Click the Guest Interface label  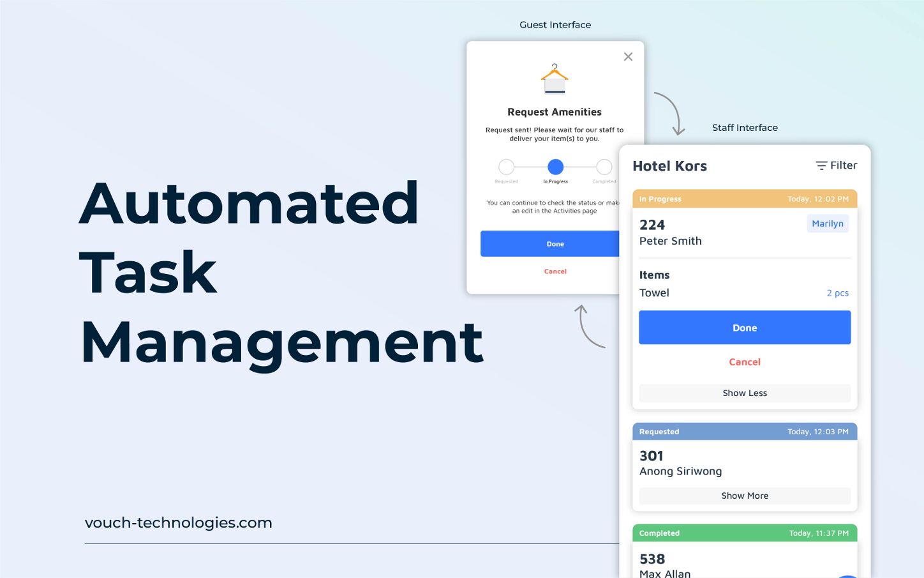coord(555,25)
